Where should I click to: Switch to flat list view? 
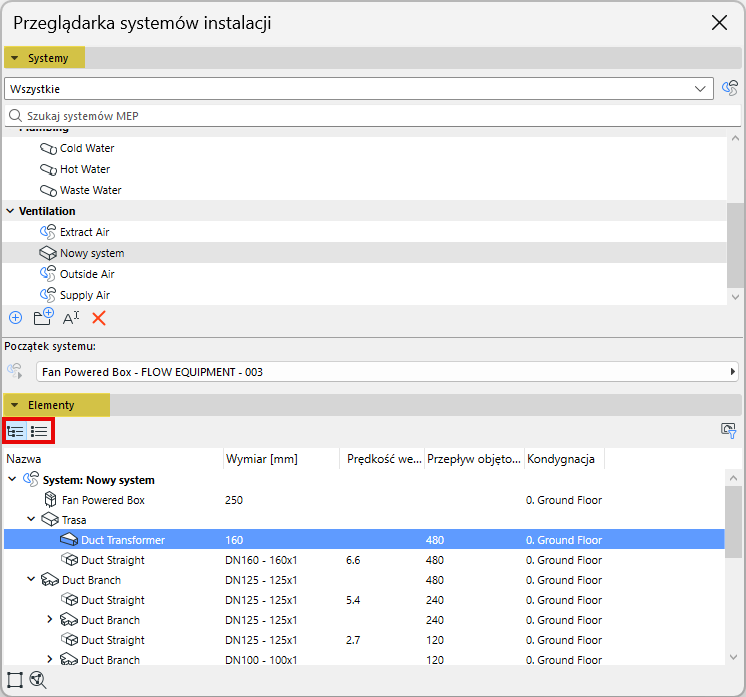click(40, 432)
